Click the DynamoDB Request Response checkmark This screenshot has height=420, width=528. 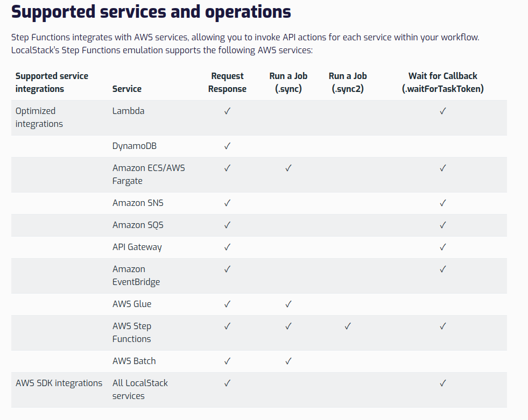227,146
